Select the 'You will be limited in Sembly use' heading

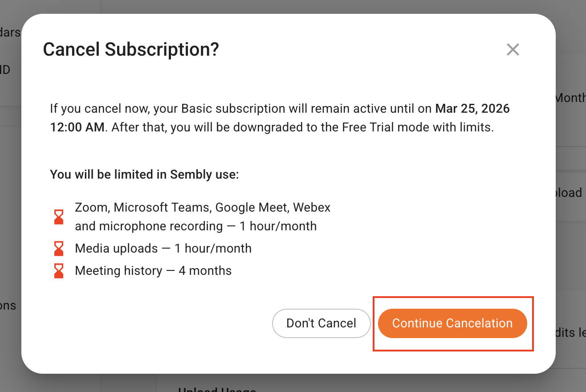[144, 174]
